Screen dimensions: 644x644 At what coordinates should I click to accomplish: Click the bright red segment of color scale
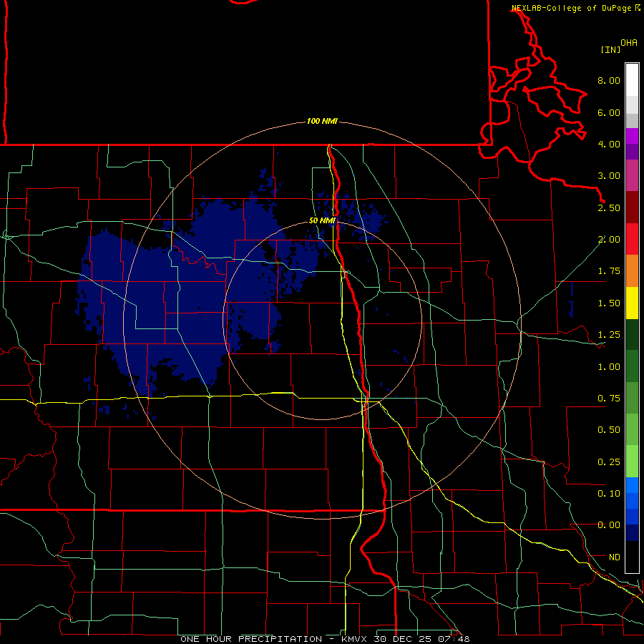click(x=632, y=239)
